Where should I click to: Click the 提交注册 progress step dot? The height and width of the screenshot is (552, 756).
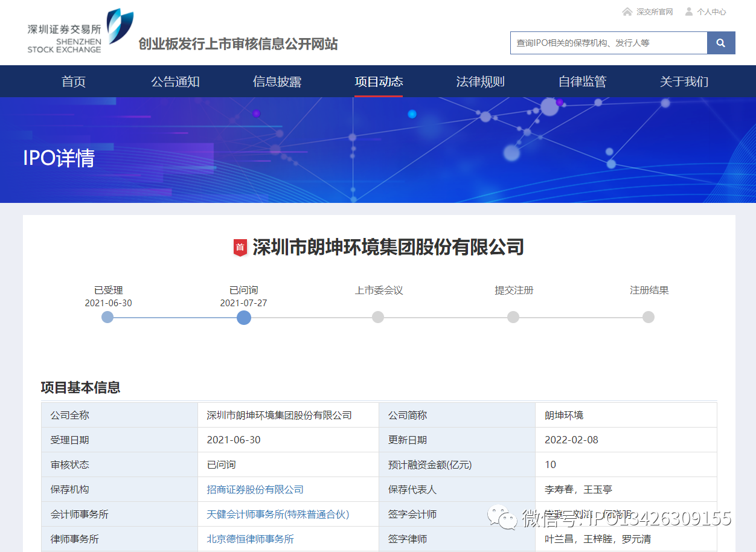[513, 317]
